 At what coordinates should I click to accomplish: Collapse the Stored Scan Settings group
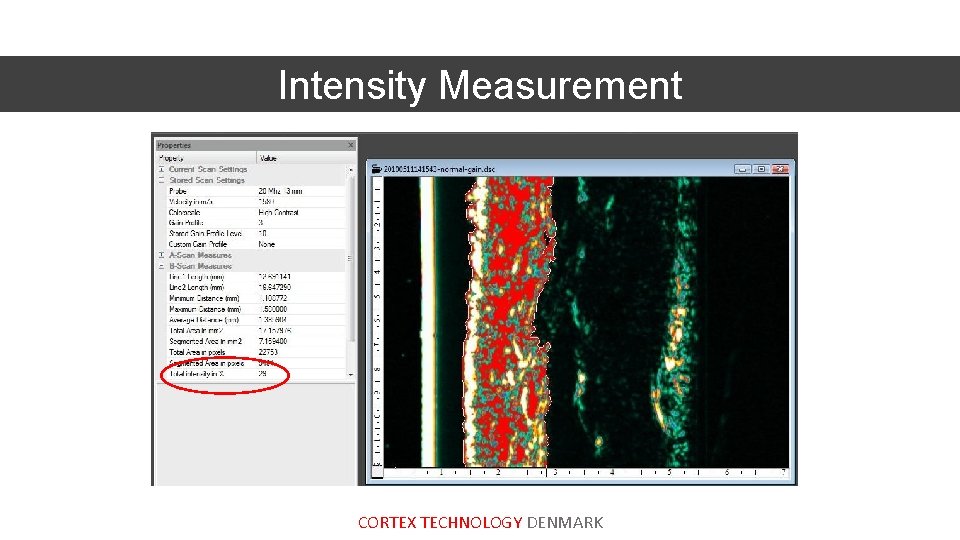click(x=162, y=180)
